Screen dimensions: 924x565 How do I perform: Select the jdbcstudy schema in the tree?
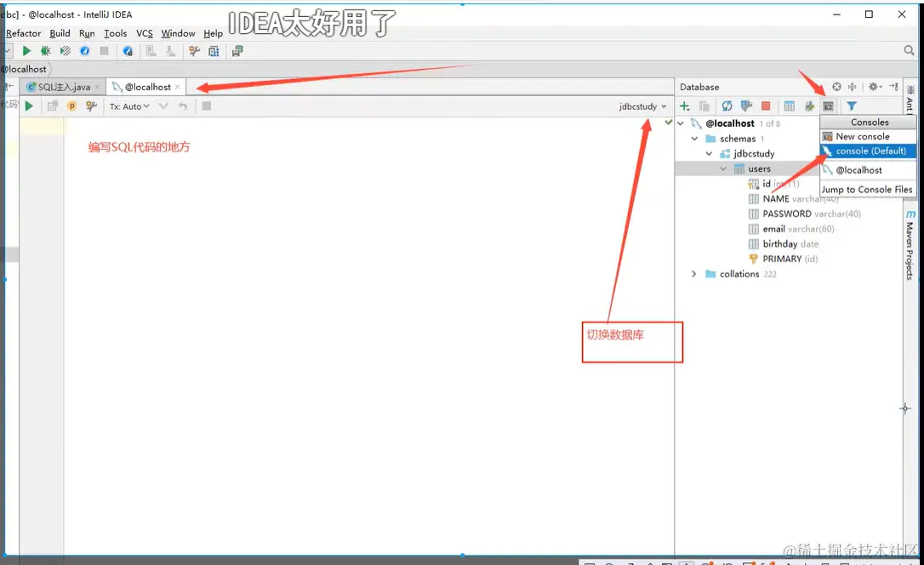tap(754, 153)
